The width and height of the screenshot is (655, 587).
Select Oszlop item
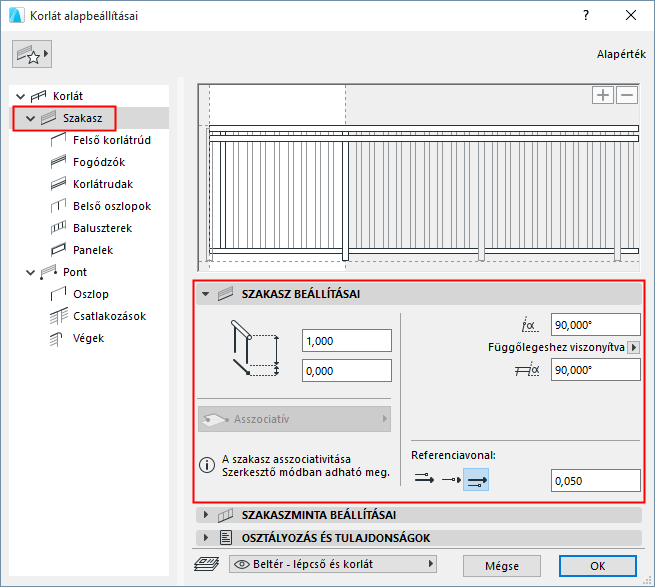tap(91, 294)
